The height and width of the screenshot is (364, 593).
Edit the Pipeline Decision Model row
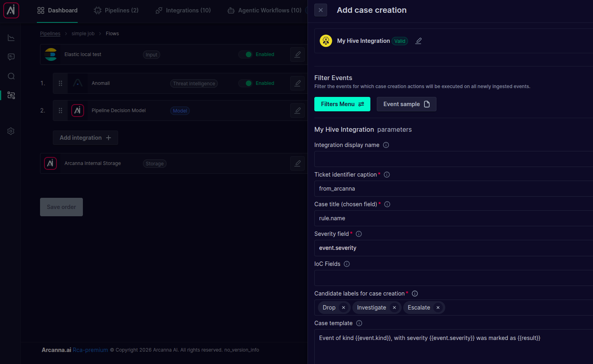pos(298,111)
